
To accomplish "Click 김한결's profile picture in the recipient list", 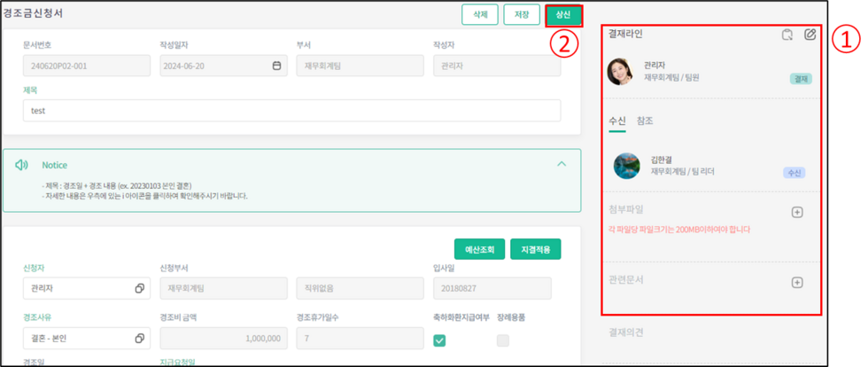I will [x=626, y=166].
